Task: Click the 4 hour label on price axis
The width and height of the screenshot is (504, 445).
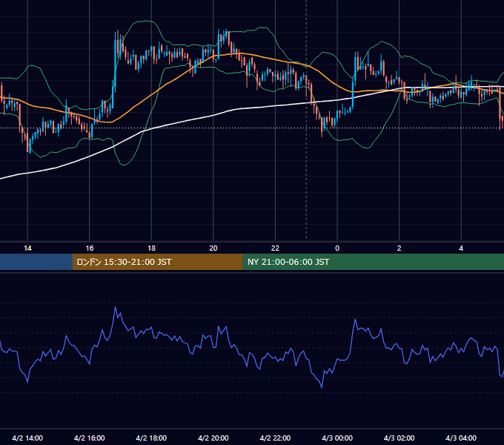Action: point(461,248)
